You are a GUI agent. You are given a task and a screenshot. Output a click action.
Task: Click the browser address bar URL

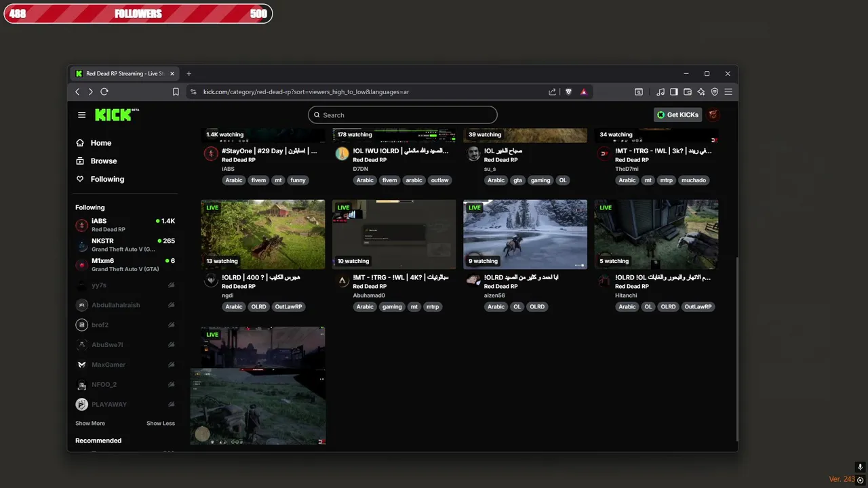pos(306,91)
